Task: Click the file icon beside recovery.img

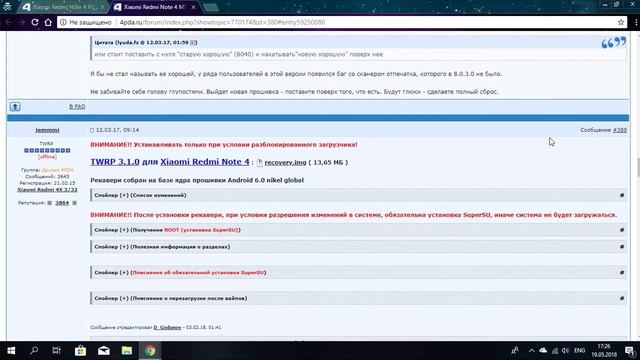Action: (x=260, y=162)
